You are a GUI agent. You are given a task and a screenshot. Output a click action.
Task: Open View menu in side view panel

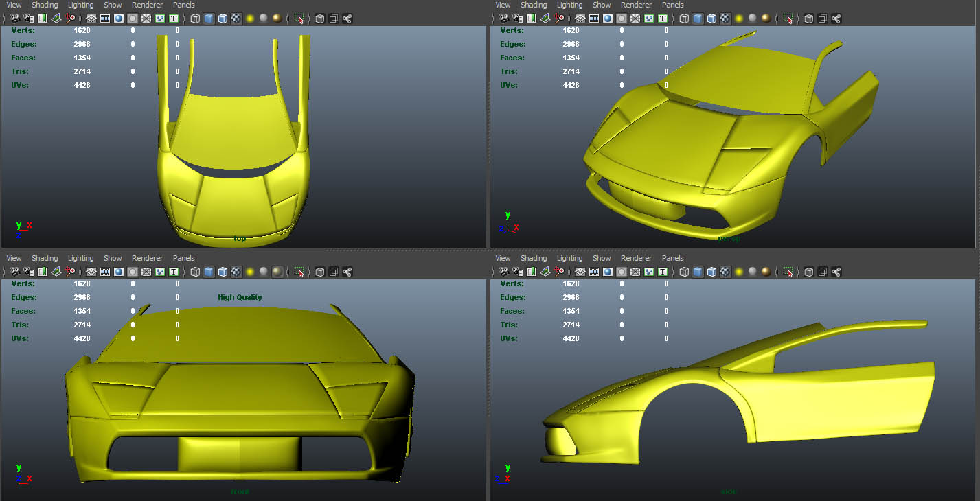click(503, 258)
